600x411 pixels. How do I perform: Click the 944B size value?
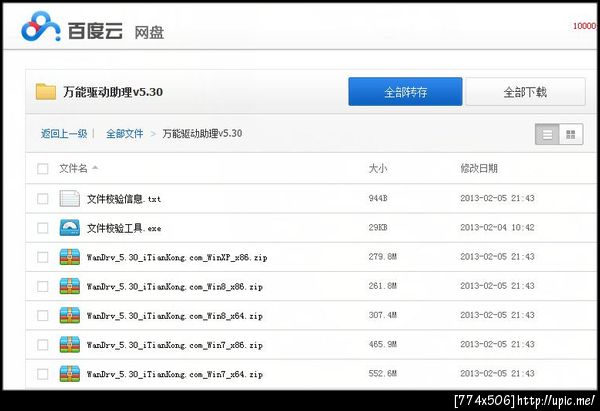click(x=378, y=198)
